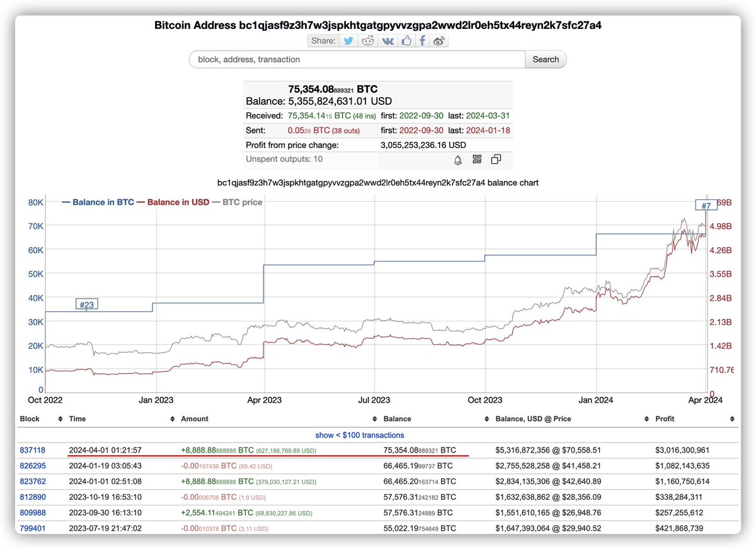Open block 823762
The height and width of the screenshot is (549, 756).
coord(33,482)
